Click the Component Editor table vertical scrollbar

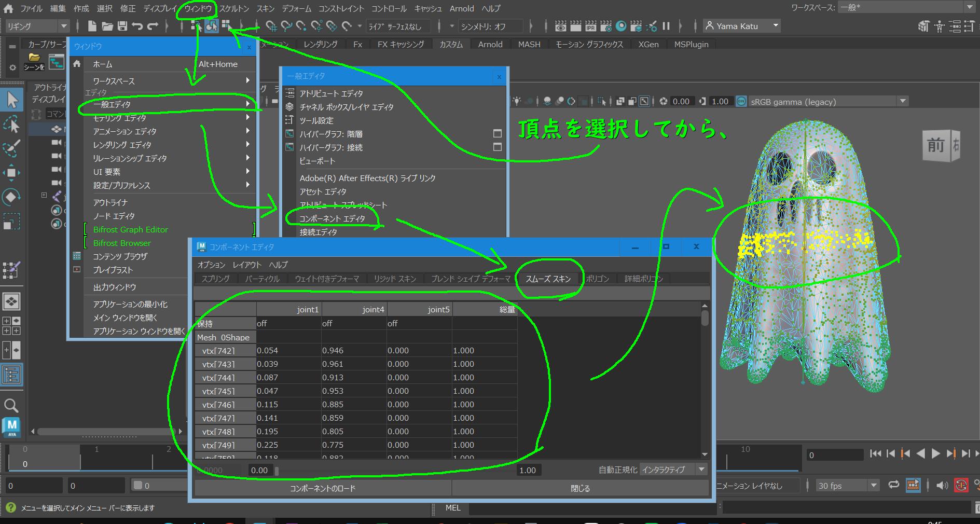tap(705, 318)
